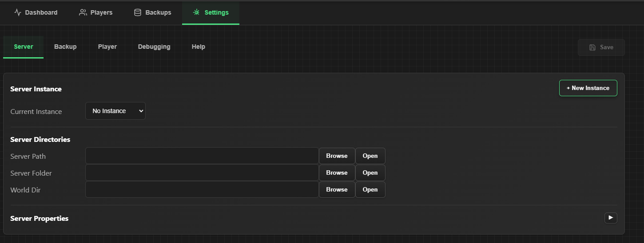Click the floppy disk icon in Save
This screenshot has height=243, width=644.
592,47
